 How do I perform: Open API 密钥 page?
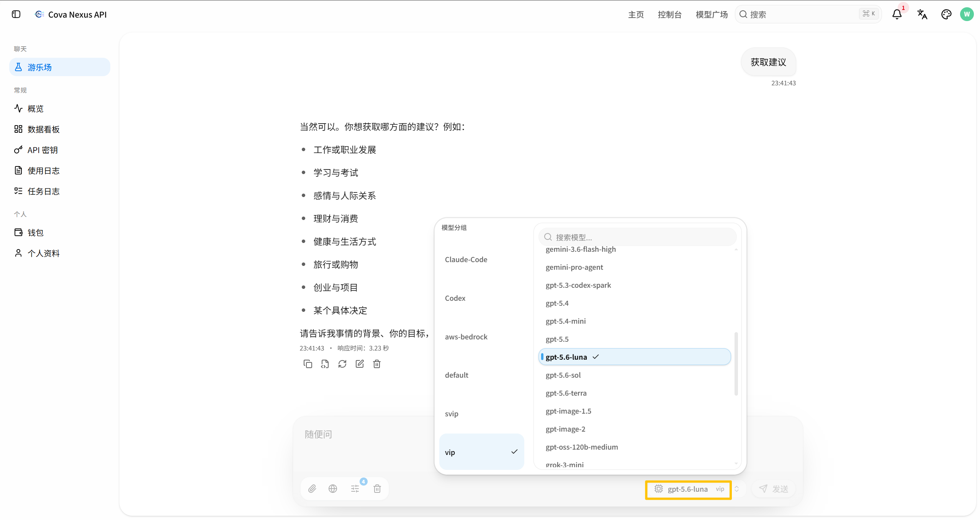[60, 150]
